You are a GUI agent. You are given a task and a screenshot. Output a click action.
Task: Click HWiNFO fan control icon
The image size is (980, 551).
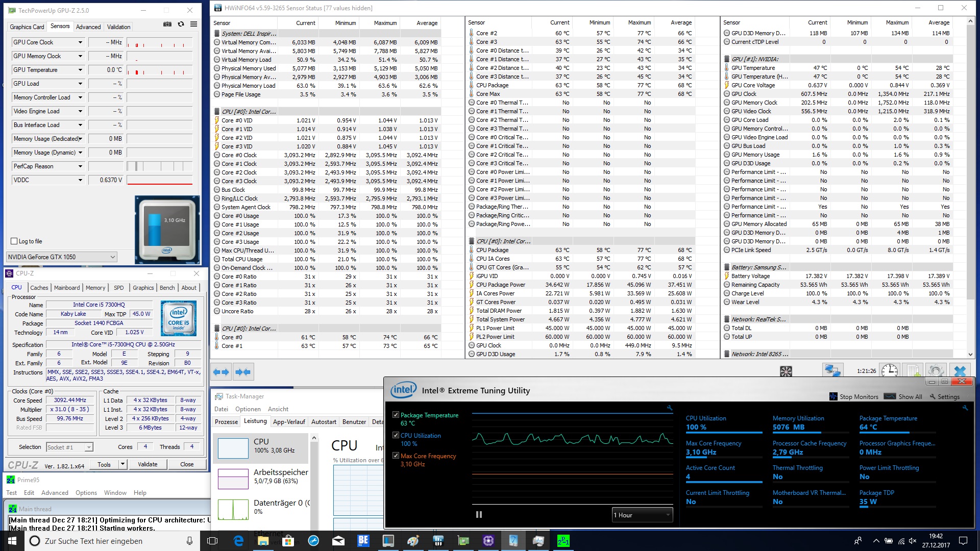[x=786, y=371]
